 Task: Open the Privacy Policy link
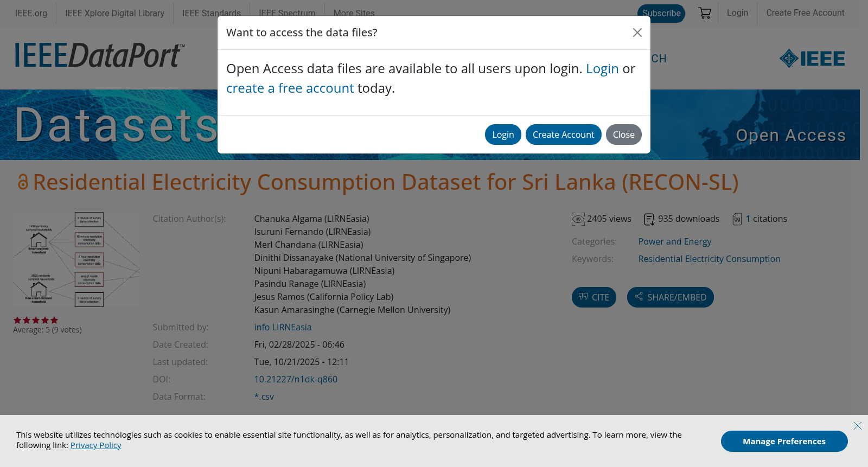point(96,445)
